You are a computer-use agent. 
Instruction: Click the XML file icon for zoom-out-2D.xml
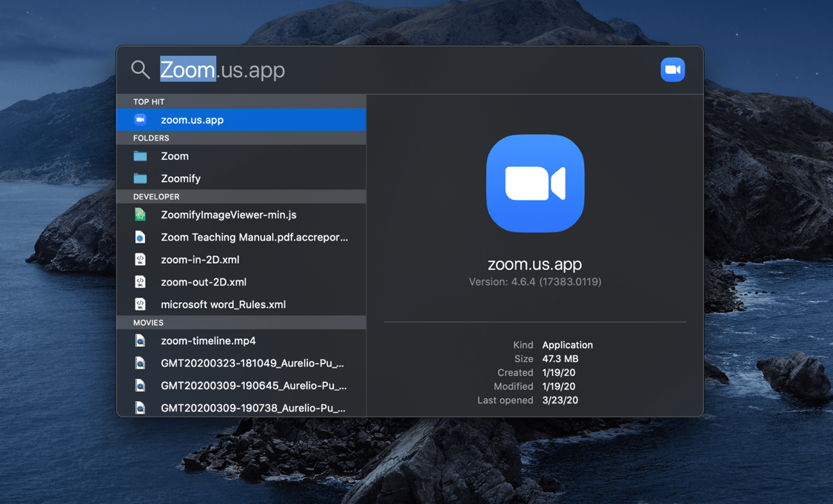coord(140,282)
